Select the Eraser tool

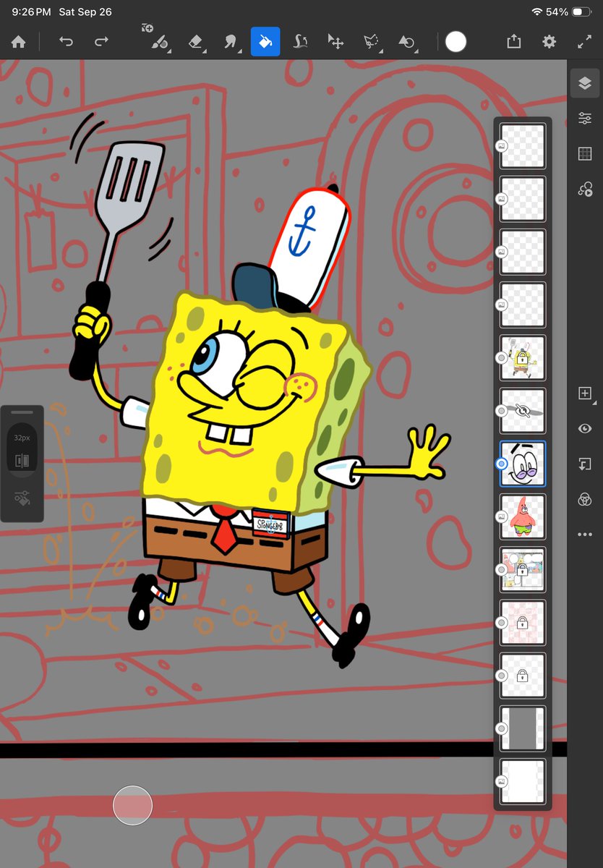(x=196, y=42)
